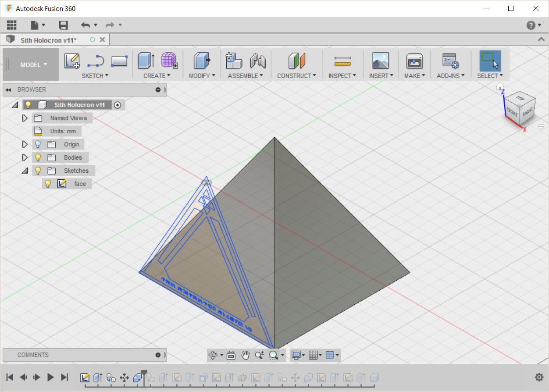The image size is (549, 392).
Task: Open the data panel grid icon
Action: click(11, 25)
